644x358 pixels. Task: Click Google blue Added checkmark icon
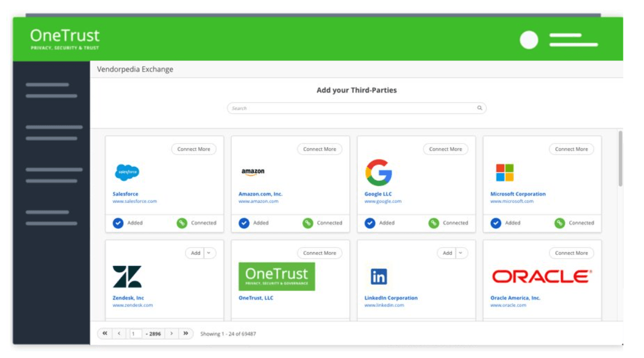tap(370, 223)
